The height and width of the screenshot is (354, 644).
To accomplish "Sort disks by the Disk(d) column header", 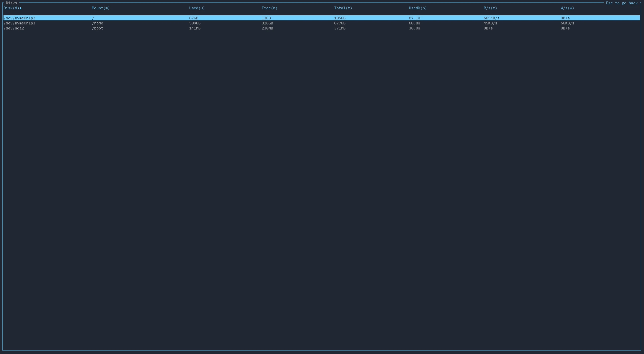I will pos(11,8).
